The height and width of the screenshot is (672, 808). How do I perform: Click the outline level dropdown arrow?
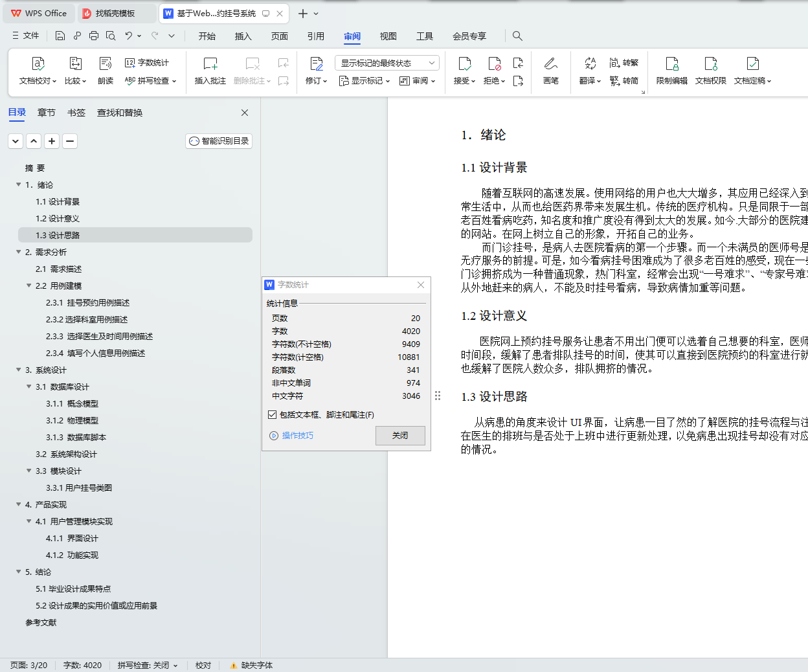(x=16, y=141)
